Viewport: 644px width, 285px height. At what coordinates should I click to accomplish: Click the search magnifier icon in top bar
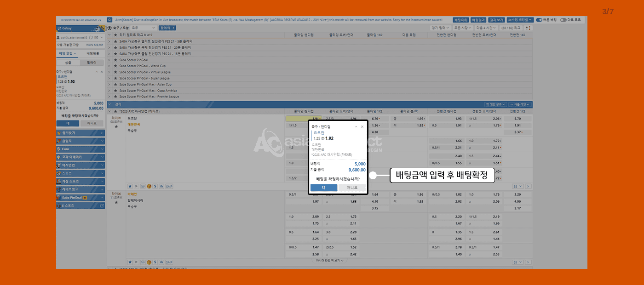click(x=109, y=20)
